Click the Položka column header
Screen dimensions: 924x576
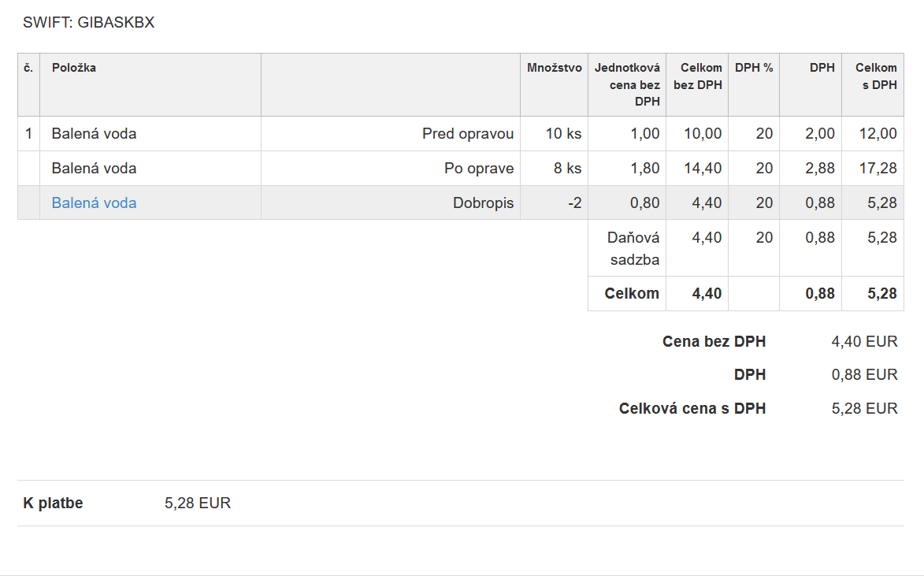pyautogui.click(x=74, y=68)
